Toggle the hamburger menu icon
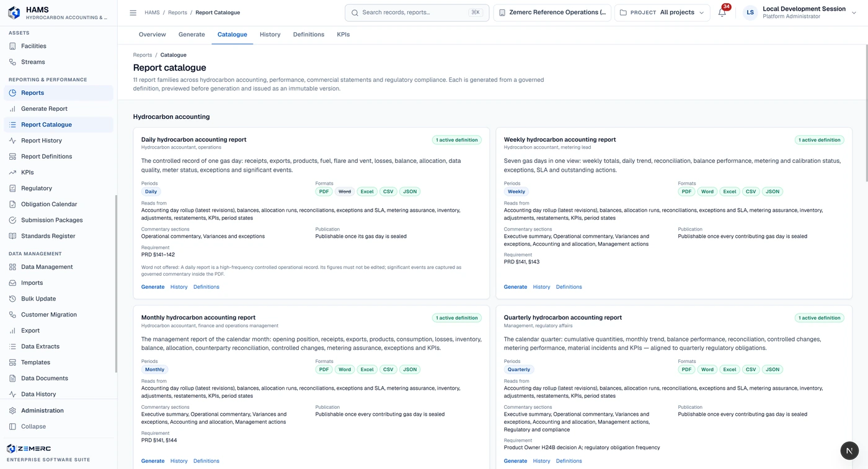Image resolution: width=868 pixels, height=469 pixels. tap(133, 12)
